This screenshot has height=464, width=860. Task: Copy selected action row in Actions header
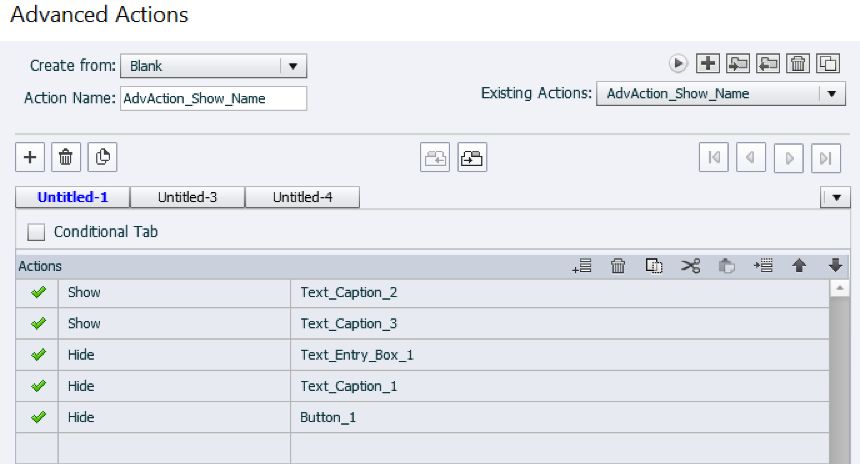[654, 266]
